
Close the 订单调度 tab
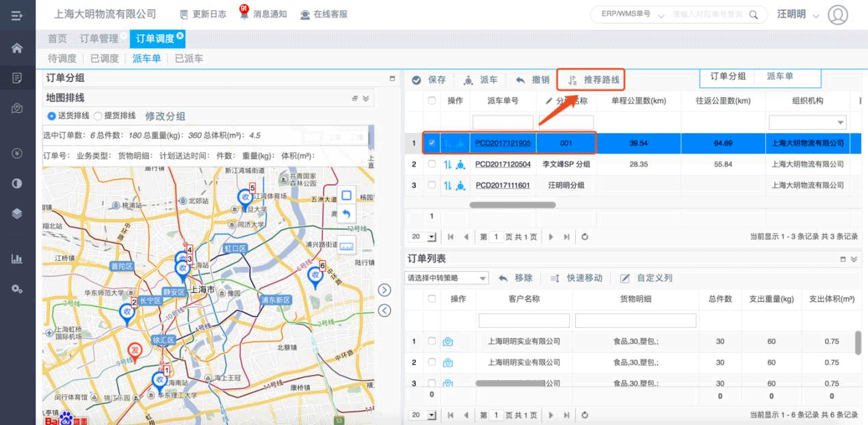(x=180, y=36)
